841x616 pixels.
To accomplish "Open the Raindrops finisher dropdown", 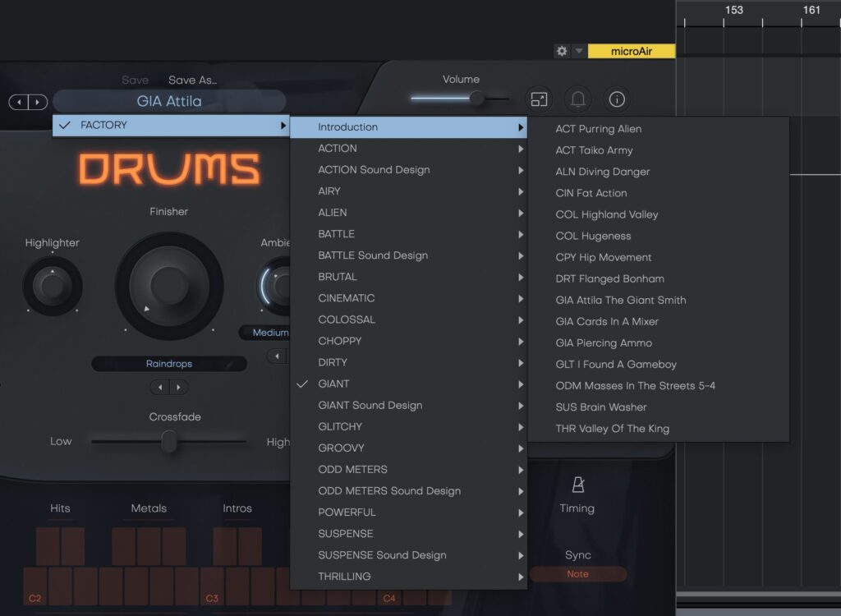I will click(x=168, y=363).
